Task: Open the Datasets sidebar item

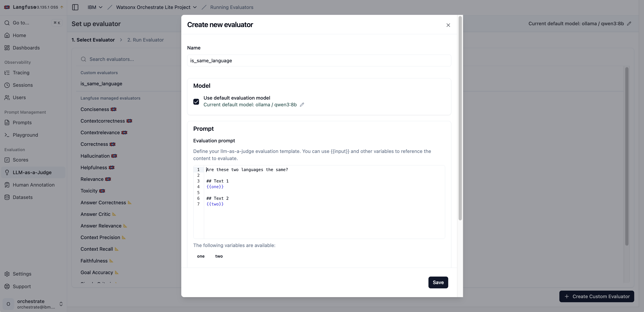Action: coord(22,197)
